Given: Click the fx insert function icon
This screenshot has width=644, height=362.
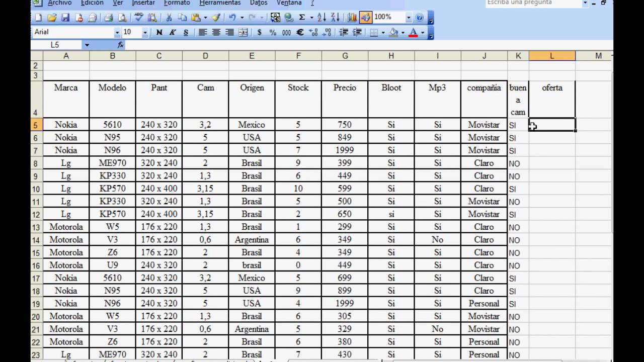Looking at the screenshot, I should tap(120, 45).
